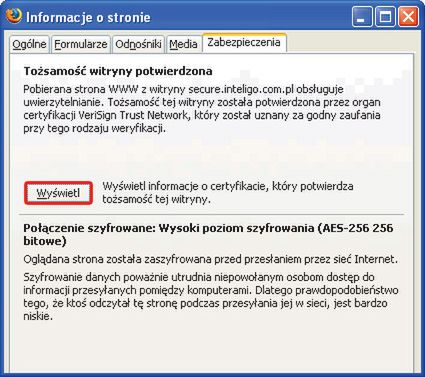Click the secure.inteligo.com.pl domain text
This screenshot has width=425, height=377.
point(242,90)
